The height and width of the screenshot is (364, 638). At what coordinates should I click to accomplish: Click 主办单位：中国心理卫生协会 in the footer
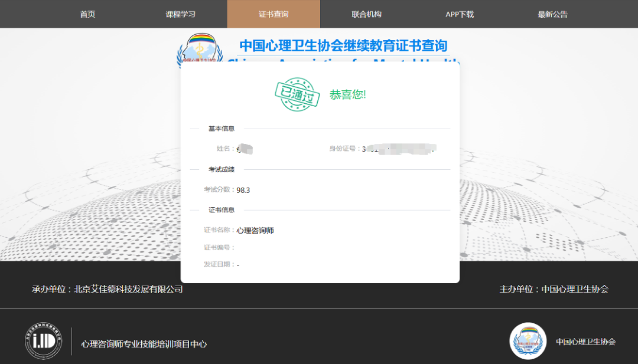pyautogui.click(x=554, y=289)
